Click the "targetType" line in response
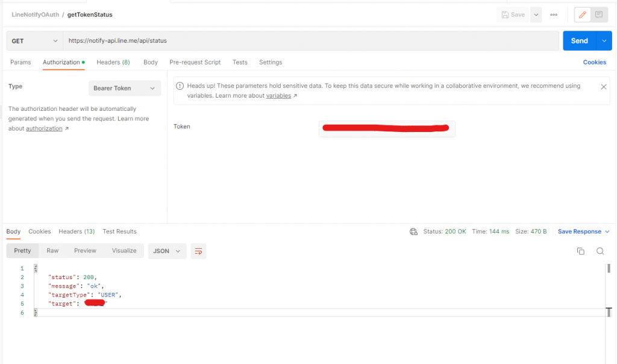Image resolution: width=617 pixels, height=364 pixels. [84, 295]
